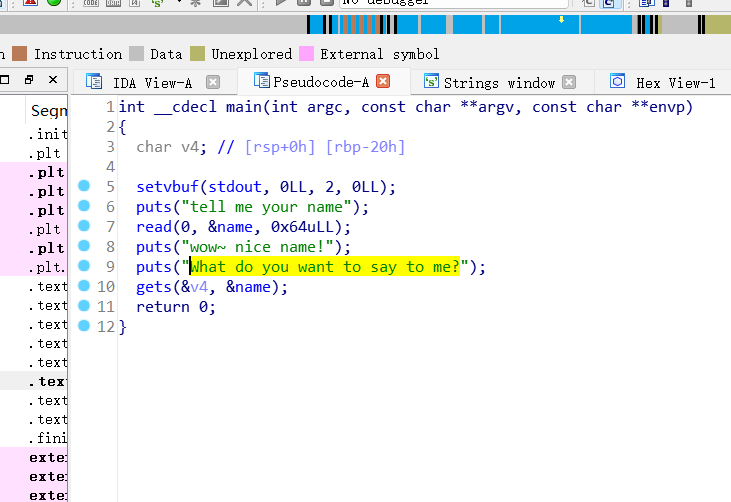
Task: Click the "tell me your name" string
Action: [x=266, y=207]
